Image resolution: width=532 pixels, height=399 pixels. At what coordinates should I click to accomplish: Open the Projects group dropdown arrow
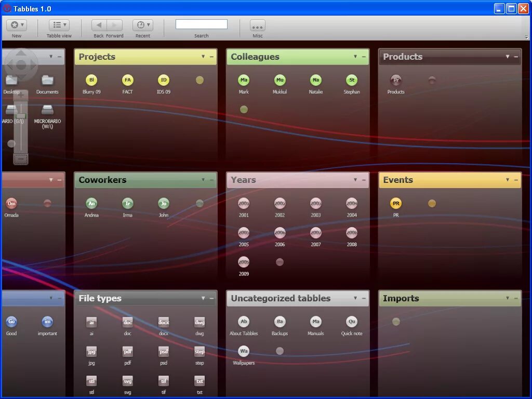(x=203, y=57)
